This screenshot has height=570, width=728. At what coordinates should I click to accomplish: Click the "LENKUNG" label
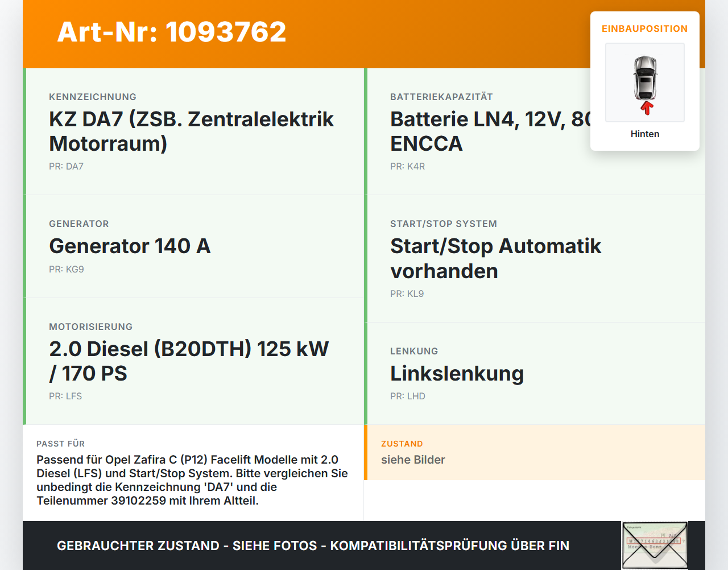tap(414, 351)
